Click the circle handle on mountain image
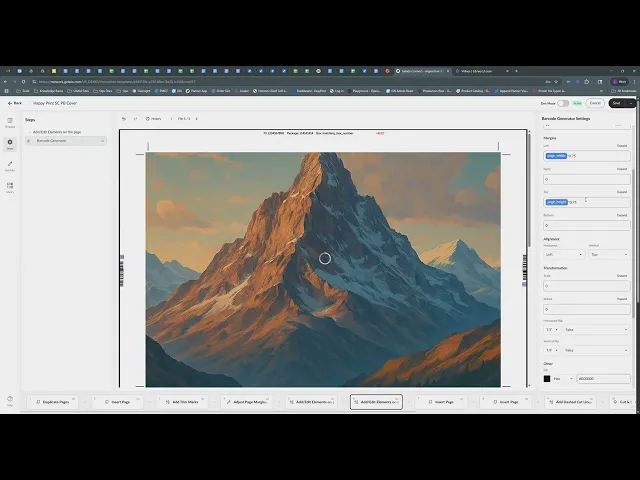 click(x=325, y=258)
